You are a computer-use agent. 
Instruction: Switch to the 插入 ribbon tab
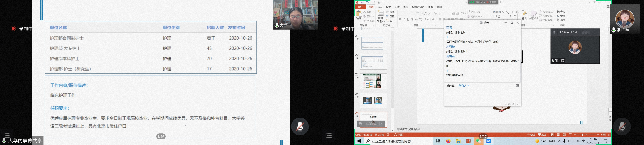coord(380,7)
